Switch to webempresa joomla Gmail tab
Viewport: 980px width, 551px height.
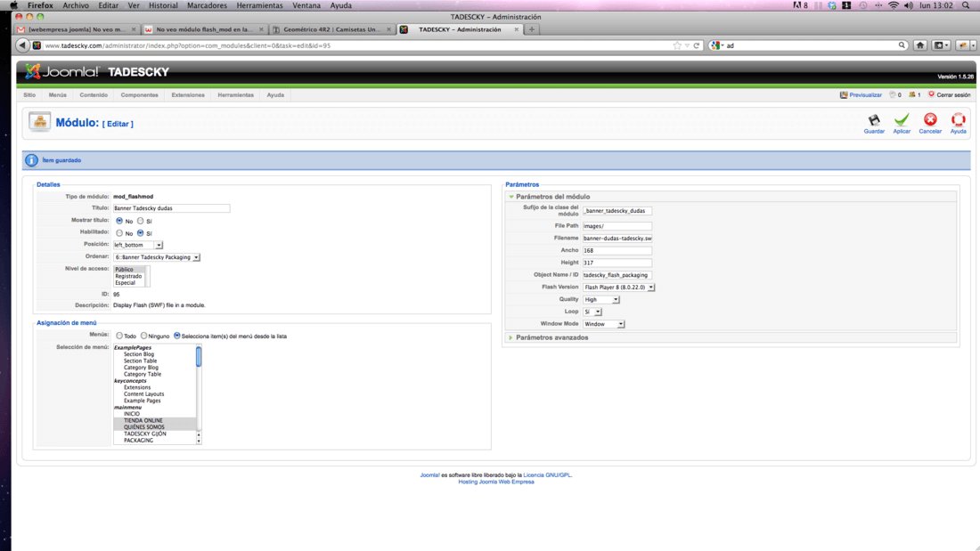[77, 29]
